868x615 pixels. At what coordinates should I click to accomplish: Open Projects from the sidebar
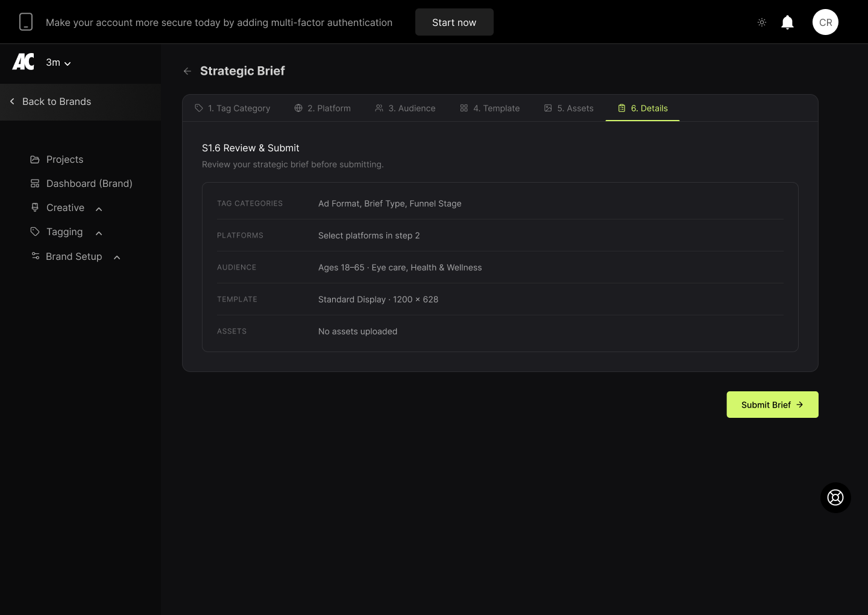tap(64, 159)
